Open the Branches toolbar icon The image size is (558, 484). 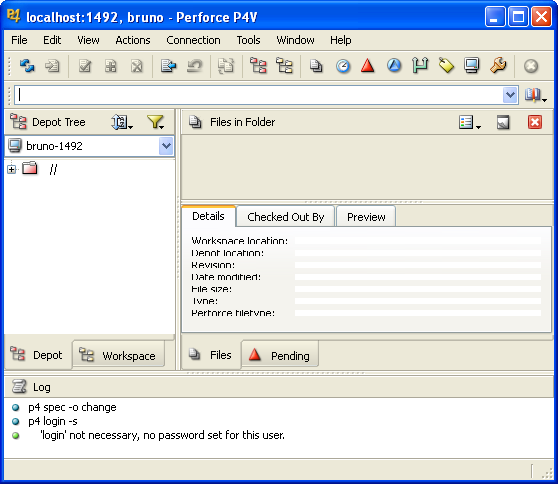pos(420,66)
